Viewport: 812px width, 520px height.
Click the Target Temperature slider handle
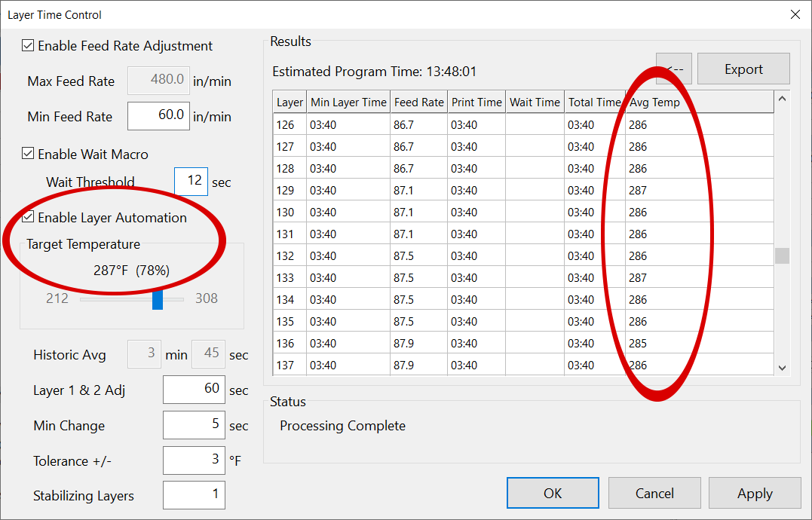point(158,299)
